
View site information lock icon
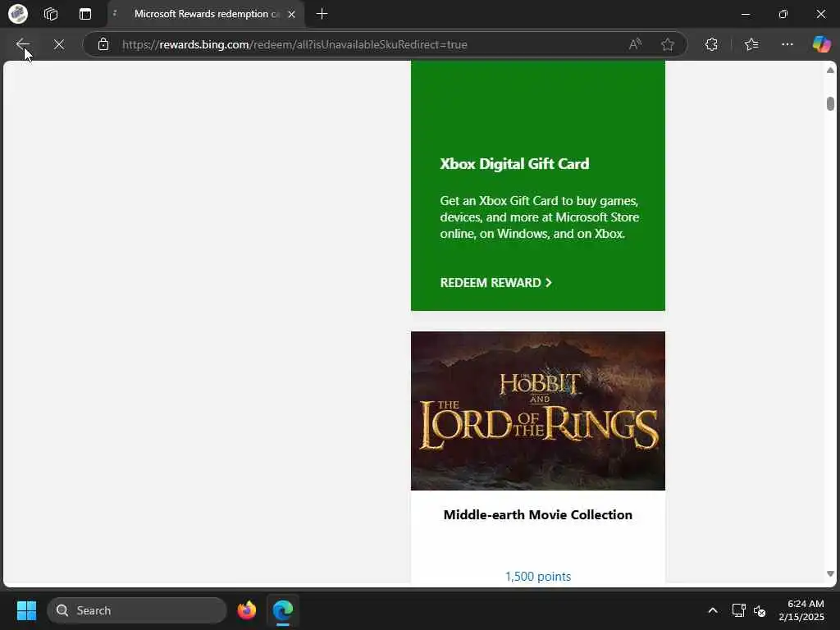coord(103,44)
